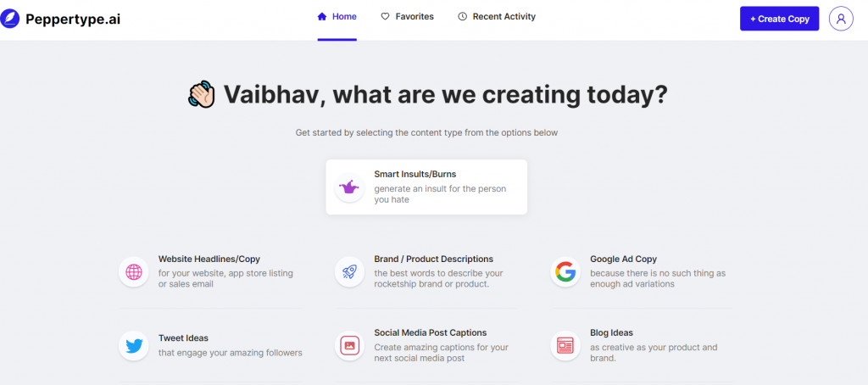Image resolution: width=868 pixels, height=385 pixels.
Task: Click the newspaper Blog Ideas icon
Action: coord(565,345)
